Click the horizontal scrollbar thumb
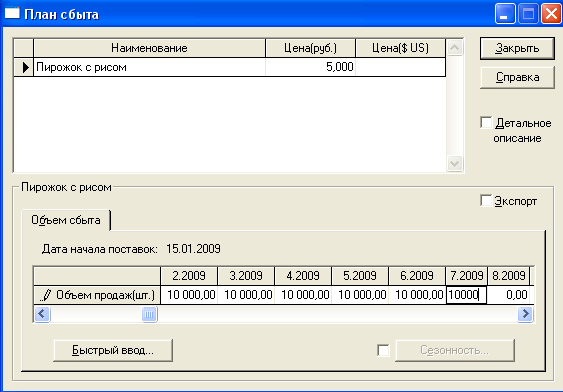The width and height of the screenshot is (563, 392). coord(149,314)
